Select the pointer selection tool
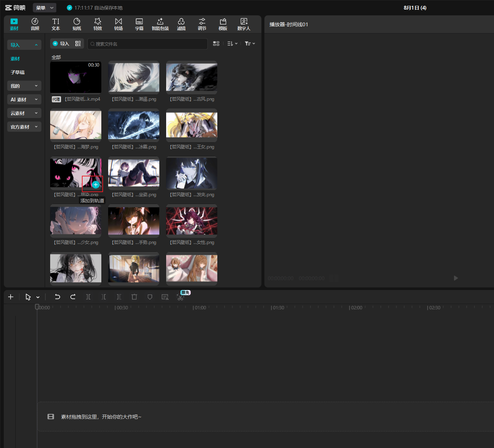Image resolution: width=494 pixels, height=448 pixels. coord(28,297)
